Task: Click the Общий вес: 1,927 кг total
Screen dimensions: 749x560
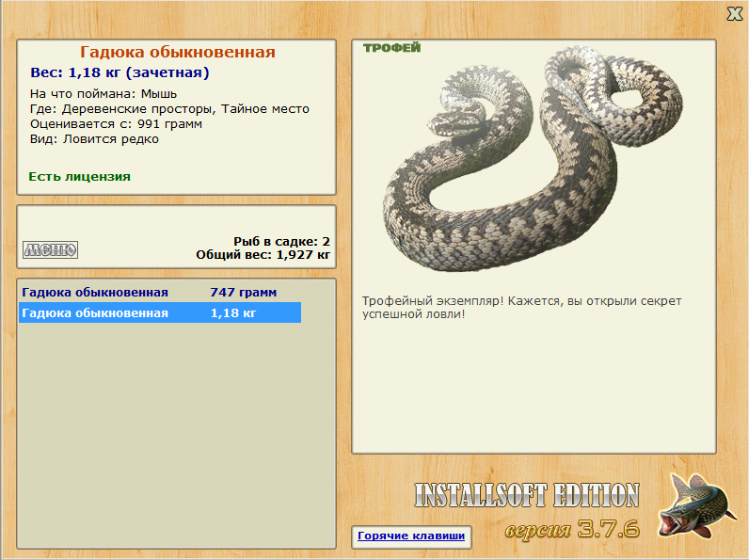Action: (x=263, y=255)
